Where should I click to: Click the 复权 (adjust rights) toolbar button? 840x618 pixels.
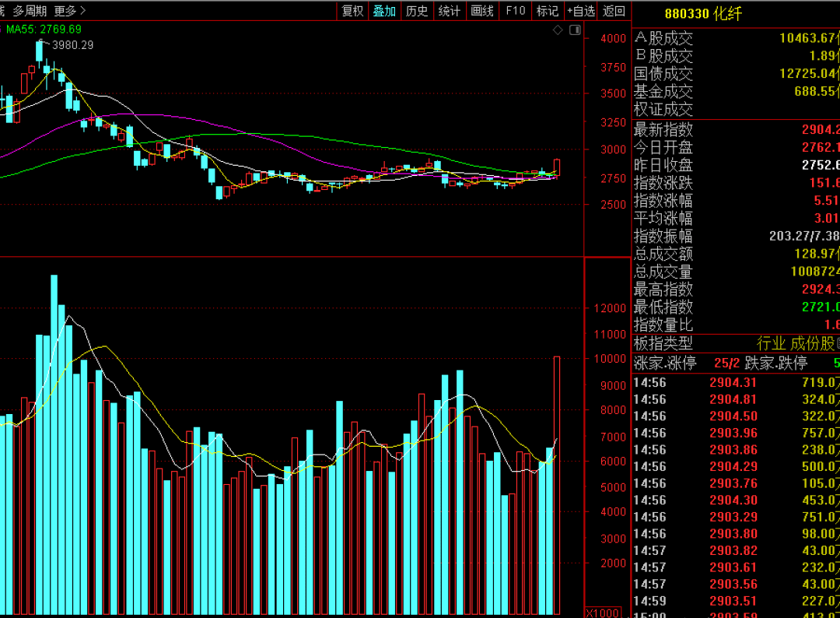click(352, 12)
